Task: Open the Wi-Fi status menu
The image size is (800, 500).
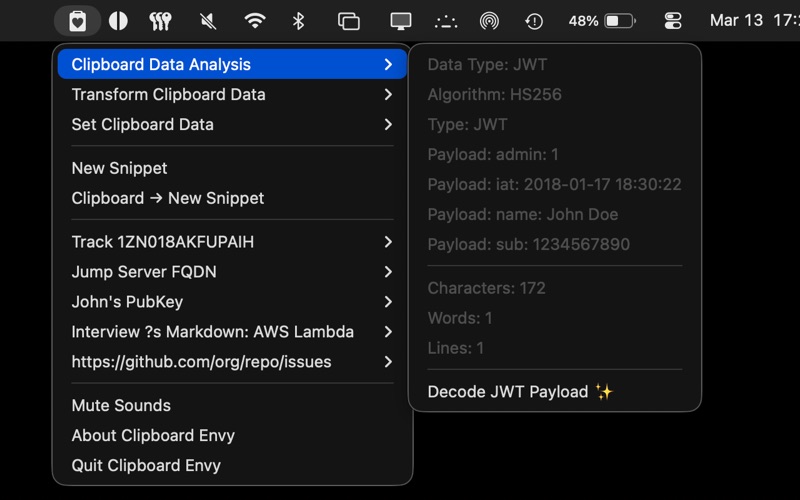Action: [255, 21]
